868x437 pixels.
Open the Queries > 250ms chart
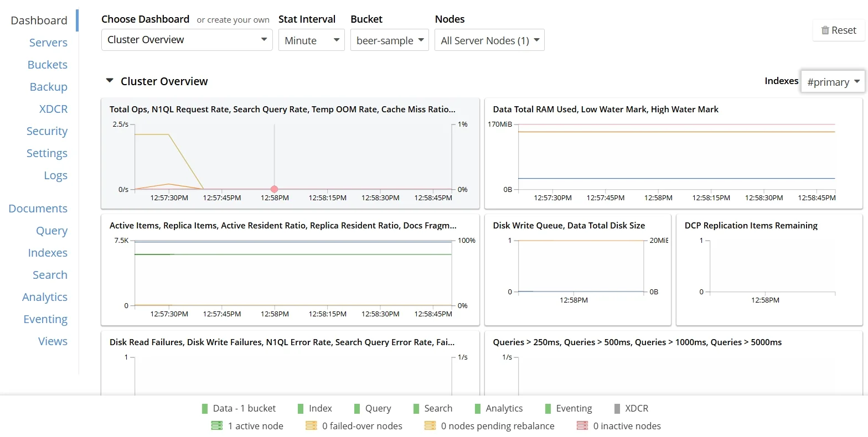click(x=674, y=363)
